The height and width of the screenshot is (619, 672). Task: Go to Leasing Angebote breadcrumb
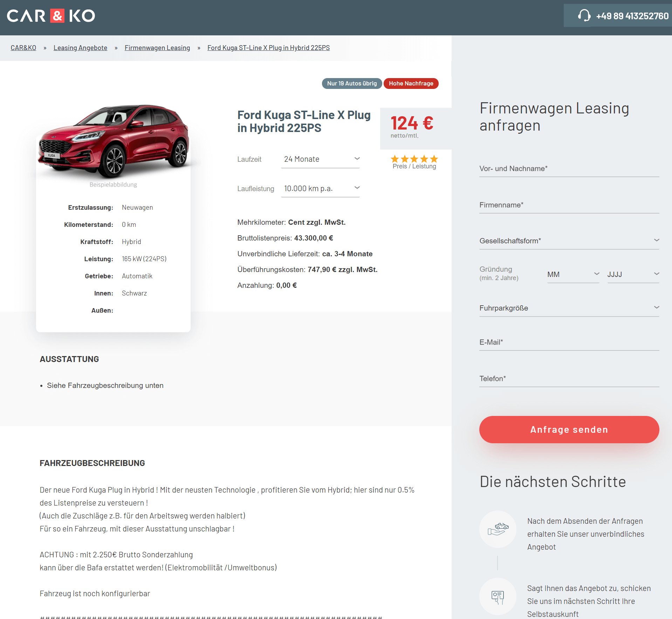click(80, 48)
